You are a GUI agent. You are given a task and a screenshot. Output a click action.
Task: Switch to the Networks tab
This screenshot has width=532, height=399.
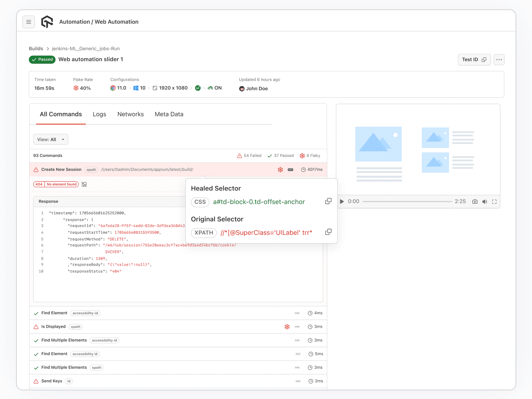(x=130, y=114)
